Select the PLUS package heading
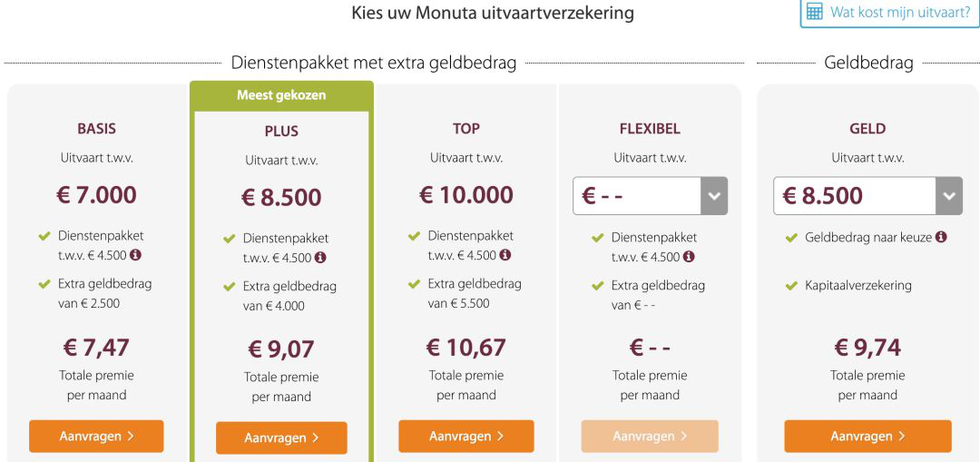This screenshot has height=462, width=980. tap(281, 132)
